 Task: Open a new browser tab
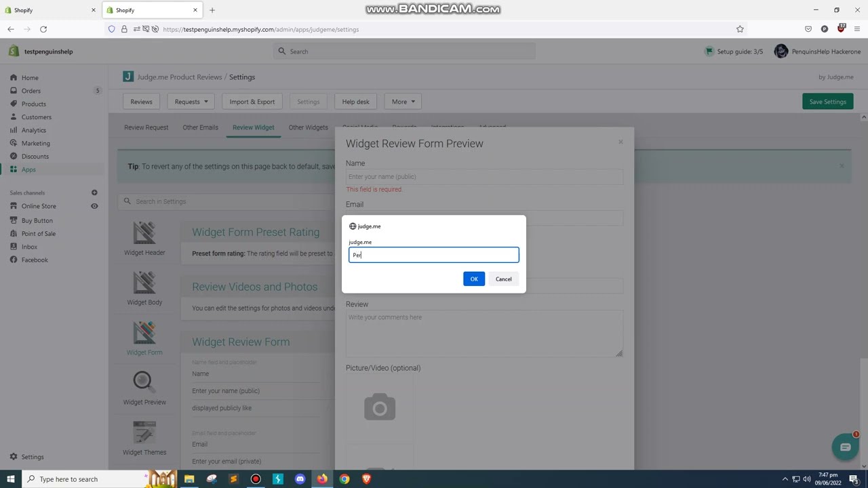click(x=212, y=10)
